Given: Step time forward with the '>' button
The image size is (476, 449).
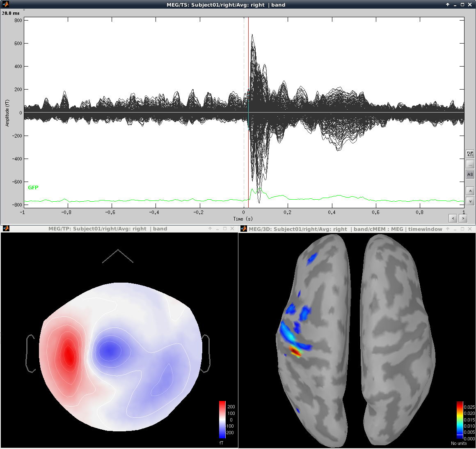Looking at the screenshot, I should tap(463, 219).
